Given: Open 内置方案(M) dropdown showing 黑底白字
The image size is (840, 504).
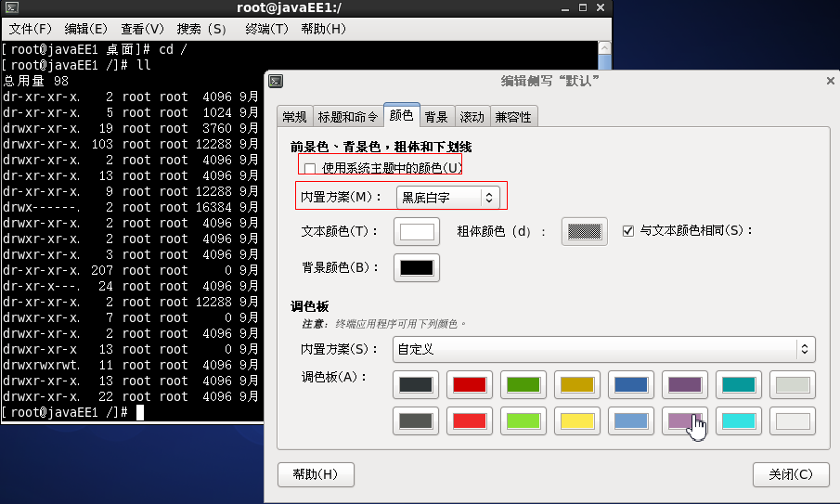Looking at the screenshot, I should point(448,197).
